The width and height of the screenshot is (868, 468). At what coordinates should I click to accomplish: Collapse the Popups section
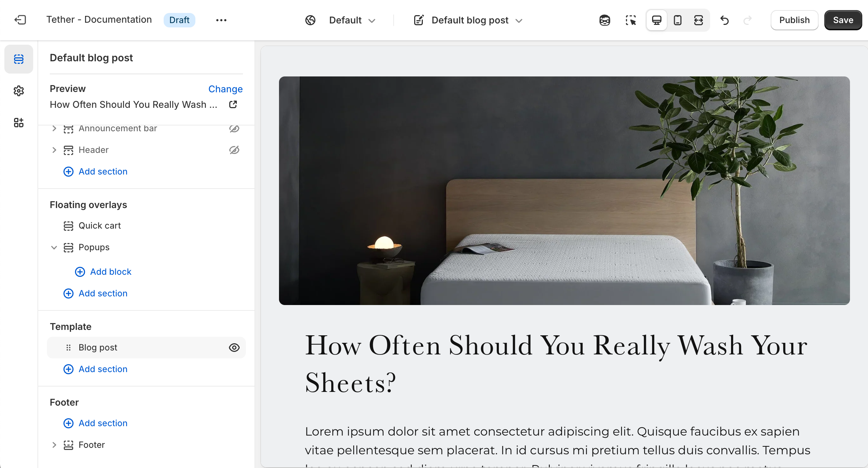coord(54,247)
